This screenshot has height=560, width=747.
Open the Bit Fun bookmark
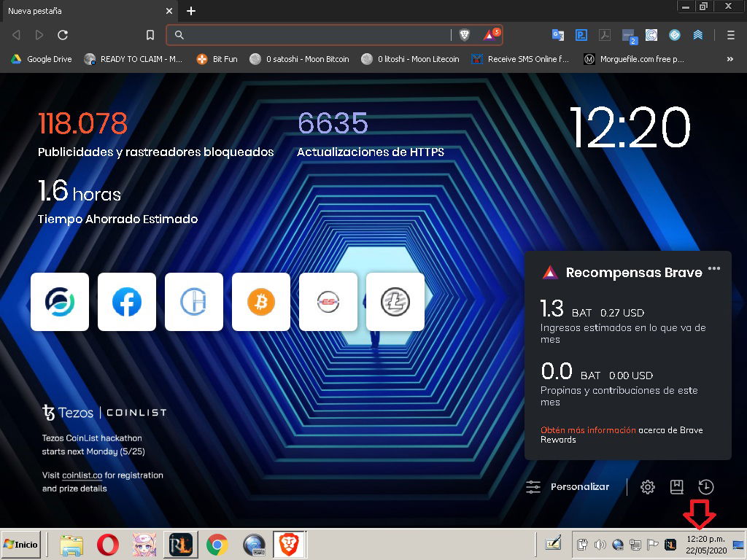217,59
